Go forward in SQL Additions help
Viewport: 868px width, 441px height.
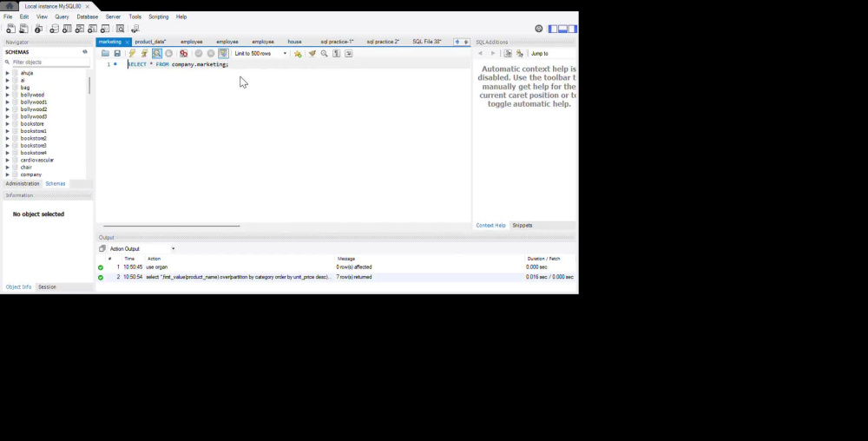pyautogui.click(x=493, y=54)
